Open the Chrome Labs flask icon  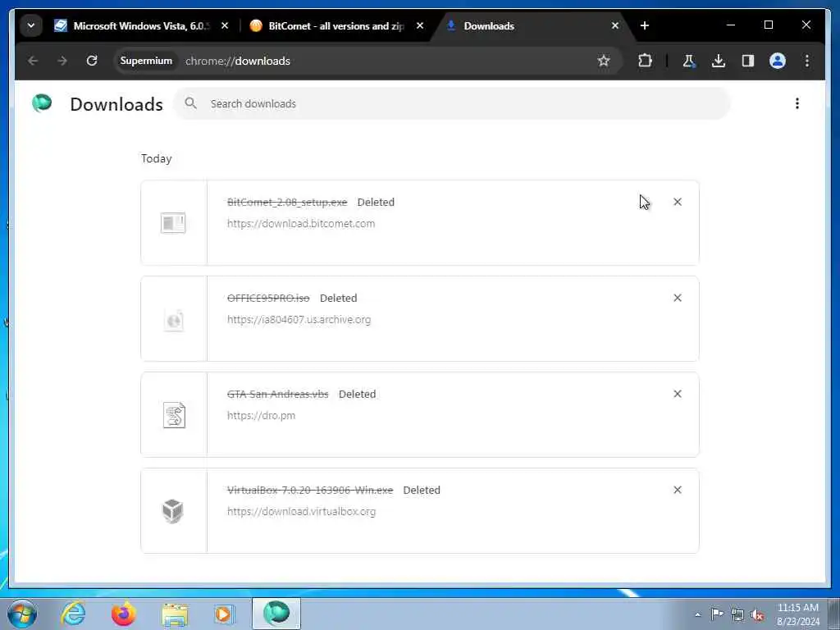click(689, 61)
